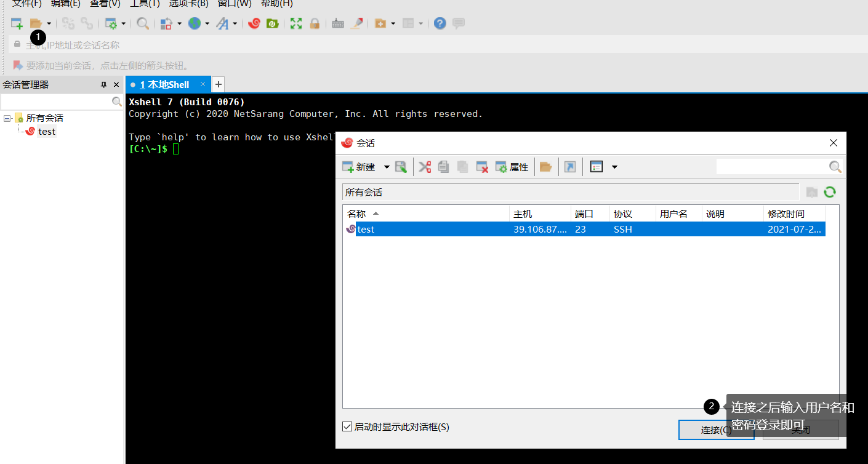Collapse the 所有会话 tree node
Viewport: 868px width, 464px height.
(x=7, y=118)
